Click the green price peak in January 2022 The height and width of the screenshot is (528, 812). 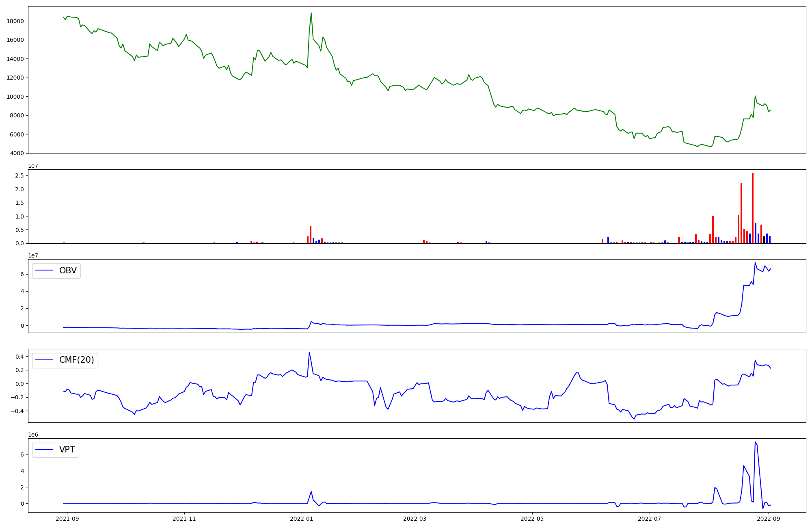pos(311,13)
